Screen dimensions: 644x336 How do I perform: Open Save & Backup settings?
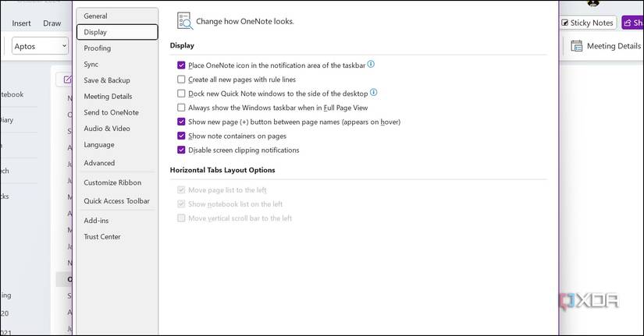point(117,80)
